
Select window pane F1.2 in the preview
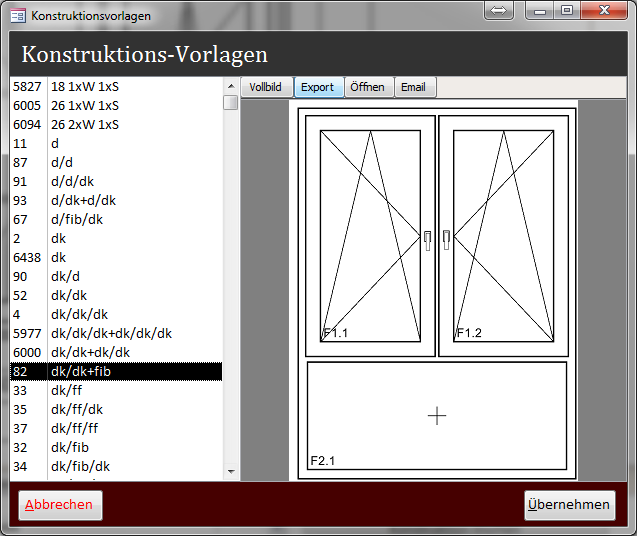[x=503, y=236]
